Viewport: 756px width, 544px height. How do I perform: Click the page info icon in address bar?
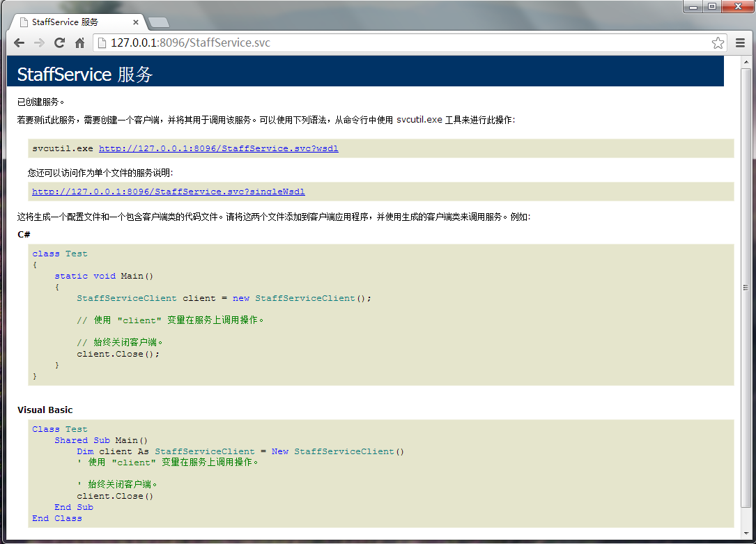(102, 43)
